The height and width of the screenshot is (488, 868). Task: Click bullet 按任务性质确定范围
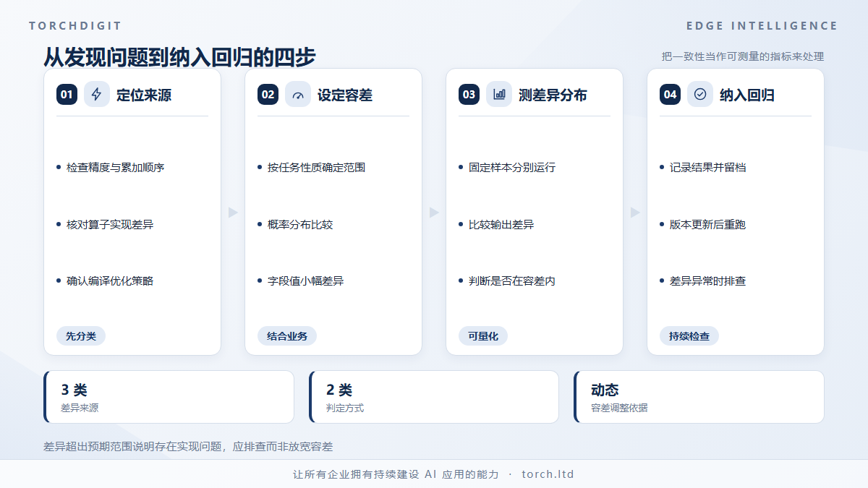pos(317,167)
